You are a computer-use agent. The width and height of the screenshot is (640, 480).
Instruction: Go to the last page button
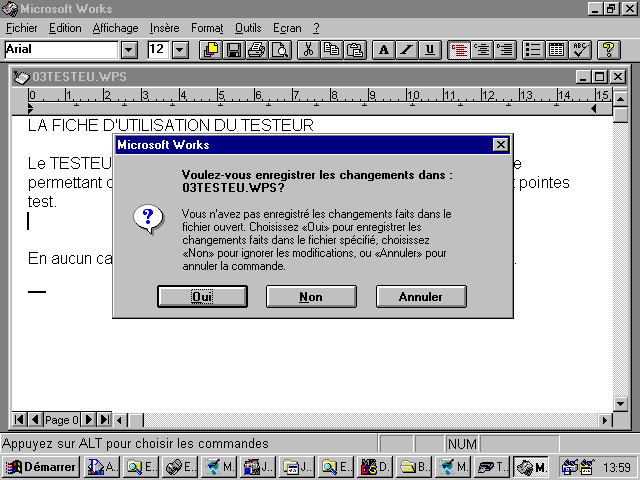pos(104,420)
